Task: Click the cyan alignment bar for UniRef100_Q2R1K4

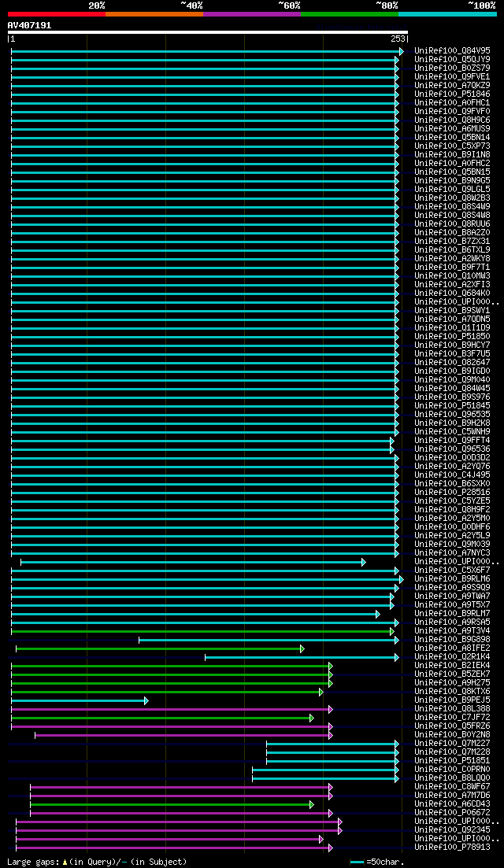Action: (x=302, y=657)
